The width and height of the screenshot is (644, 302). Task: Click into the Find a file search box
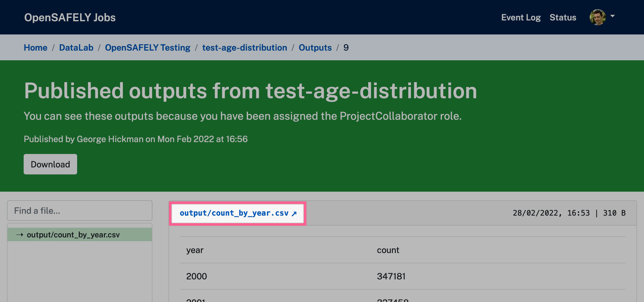pos(80,211)
